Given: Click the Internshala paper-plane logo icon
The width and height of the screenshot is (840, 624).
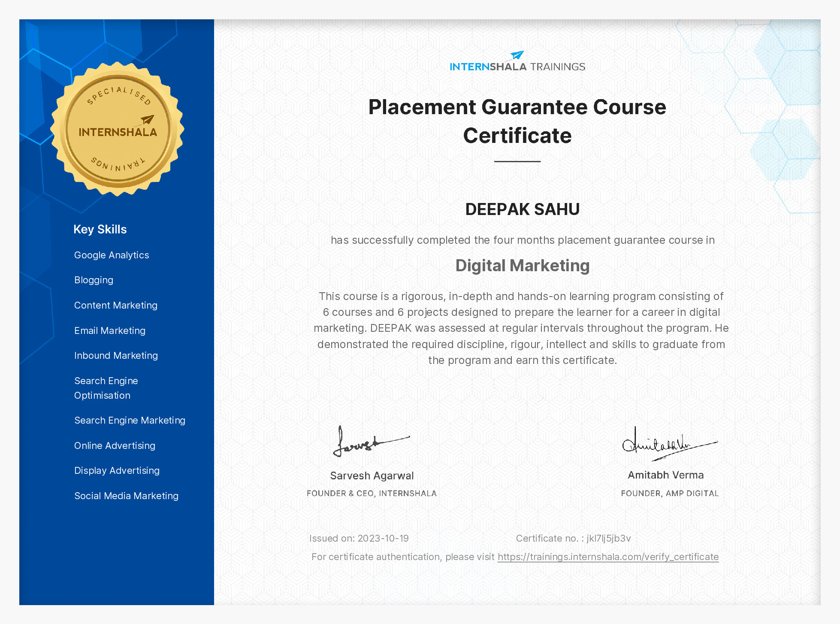Looking at the screenshot, I should [517, 55].
